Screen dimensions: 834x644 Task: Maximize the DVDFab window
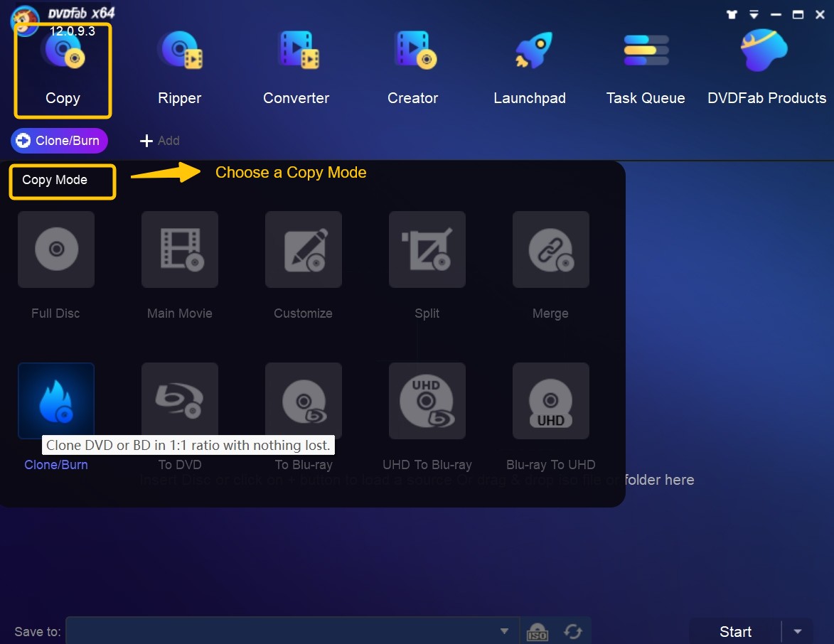798,15
